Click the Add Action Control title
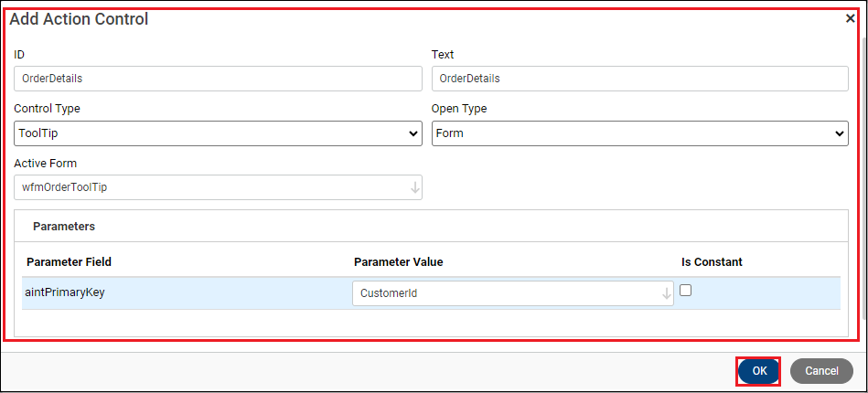Viewport: 868px width, 393px height. tap(79, 19)
